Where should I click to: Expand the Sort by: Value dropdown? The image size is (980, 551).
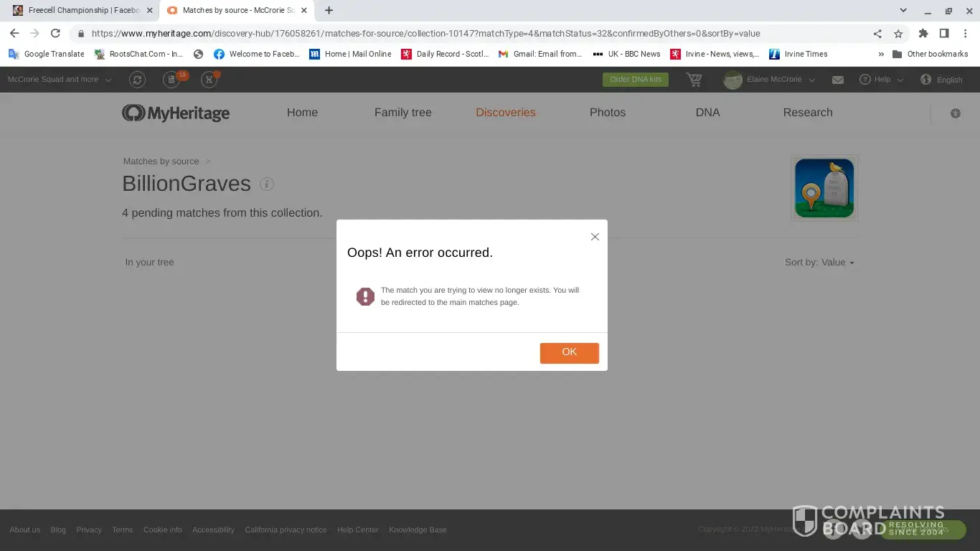pyautogui.click(x=819, y=263)
